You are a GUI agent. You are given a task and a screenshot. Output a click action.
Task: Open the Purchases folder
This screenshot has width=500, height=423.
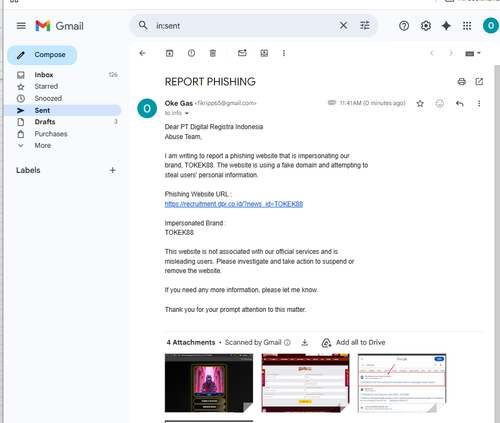(62, 134)
